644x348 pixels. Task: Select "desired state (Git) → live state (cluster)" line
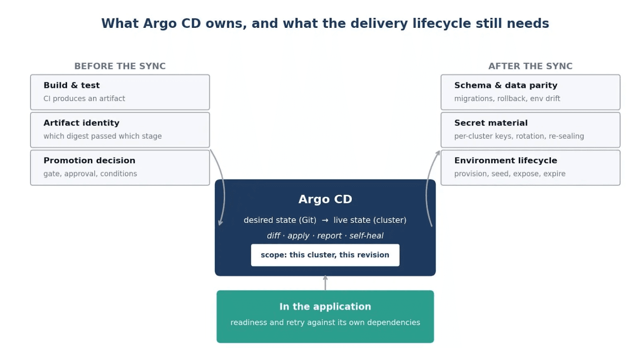click(325, 220)
